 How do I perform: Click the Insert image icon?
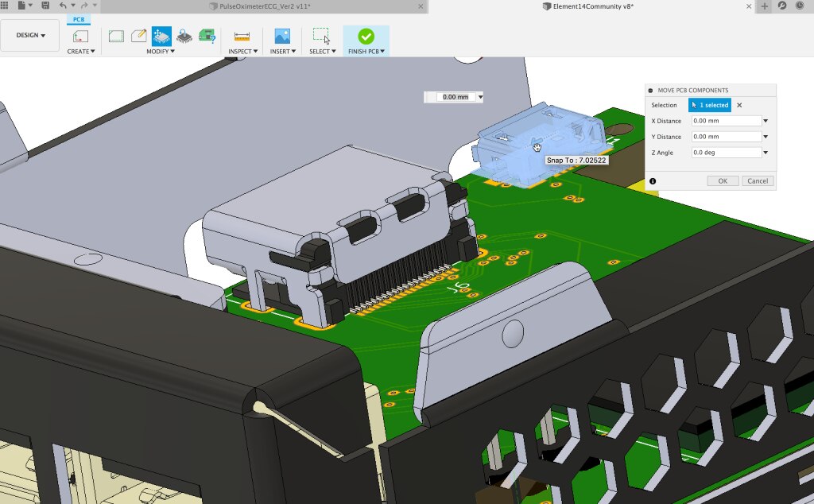tap(282, 36)
